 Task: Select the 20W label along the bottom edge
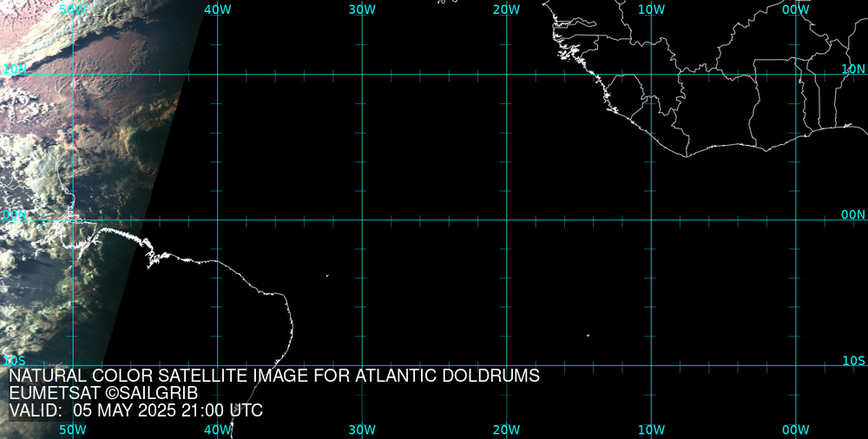click(507, 430)
